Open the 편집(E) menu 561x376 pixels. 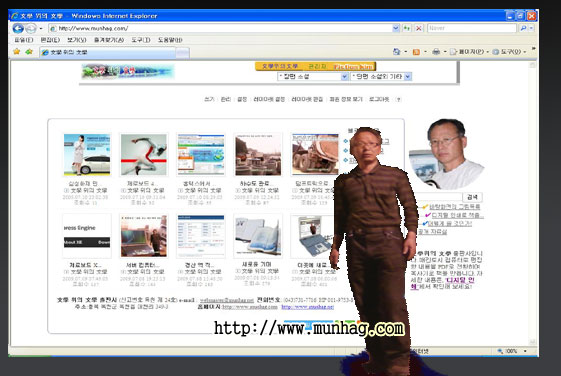pyautogui.click(x=50, y=40)
